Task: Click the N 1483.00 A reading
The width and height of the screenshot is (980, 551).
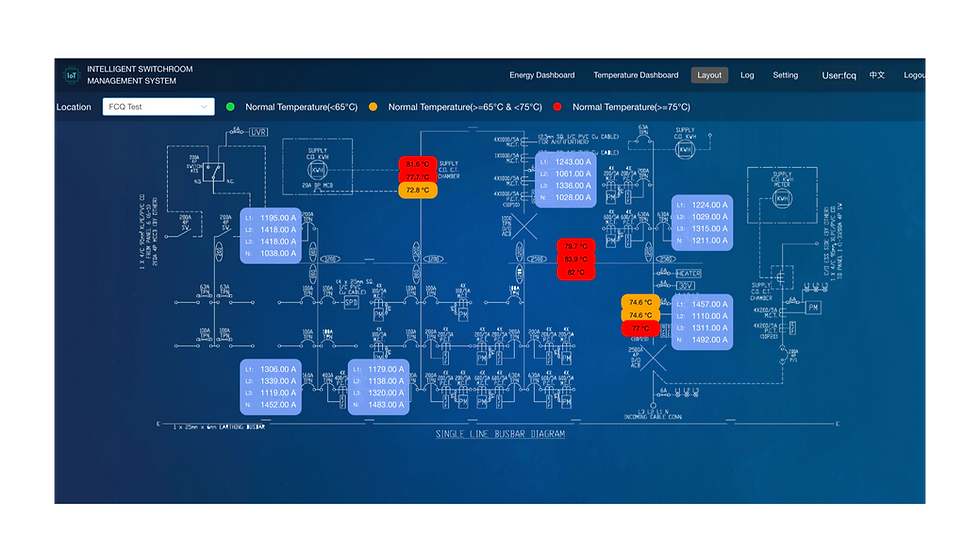Action: pyautogui.click(x=378, y=405)
